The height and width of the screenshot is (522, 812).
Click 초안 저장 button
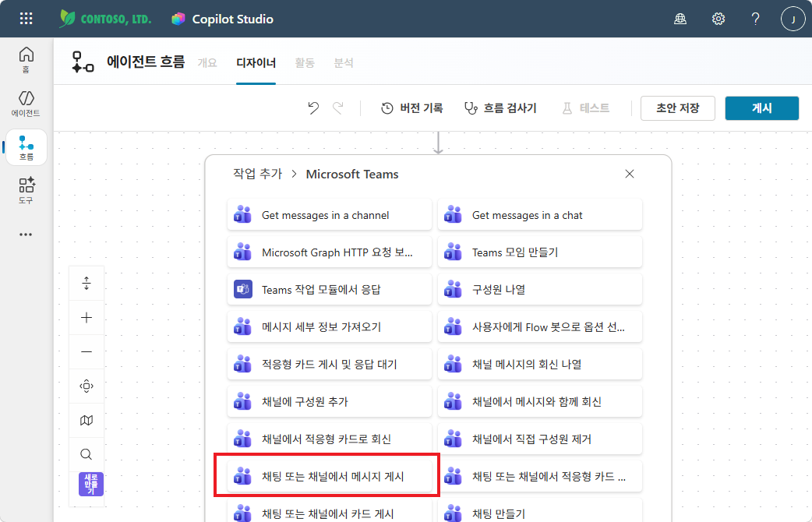677,108
